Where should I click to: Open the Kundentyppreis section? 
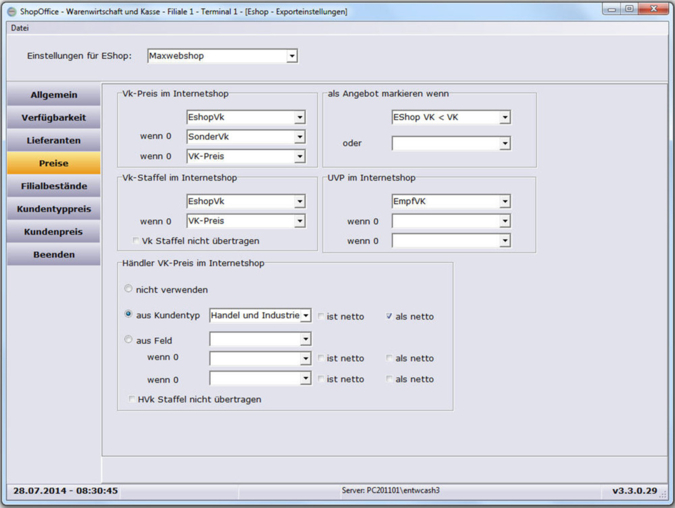54,210
